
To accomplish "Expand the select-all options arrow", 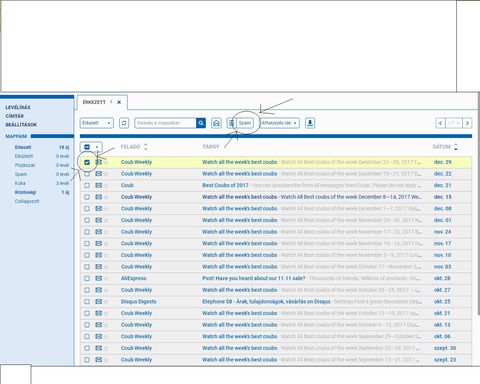I will click(97, 147).
